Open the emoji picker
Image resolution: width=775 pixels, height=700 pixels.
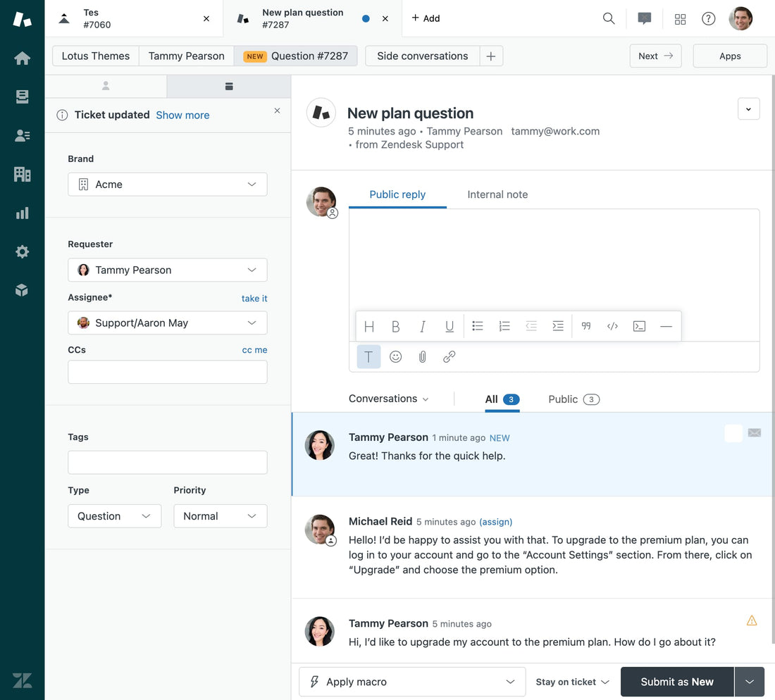click(x=396, y=357)
